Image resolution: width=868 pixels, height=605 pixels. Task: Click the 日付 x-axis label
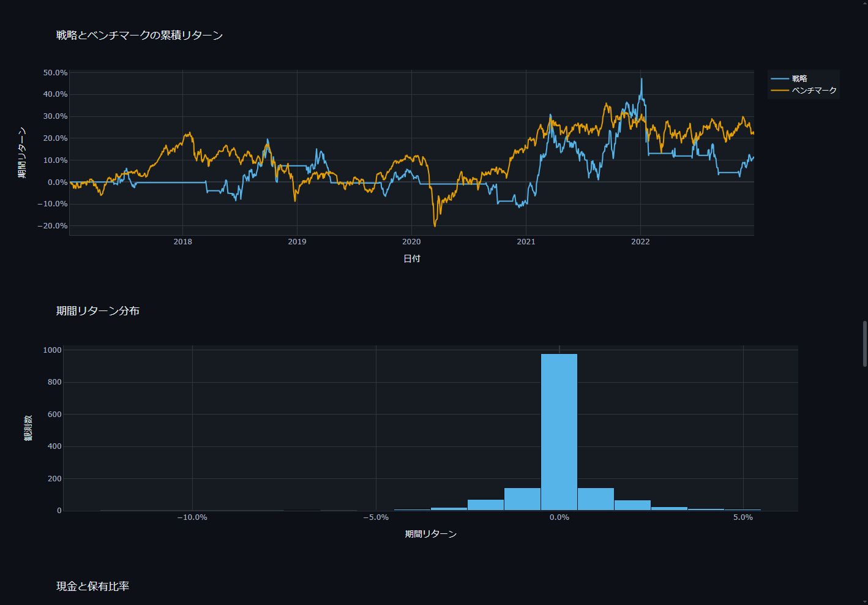412,258
